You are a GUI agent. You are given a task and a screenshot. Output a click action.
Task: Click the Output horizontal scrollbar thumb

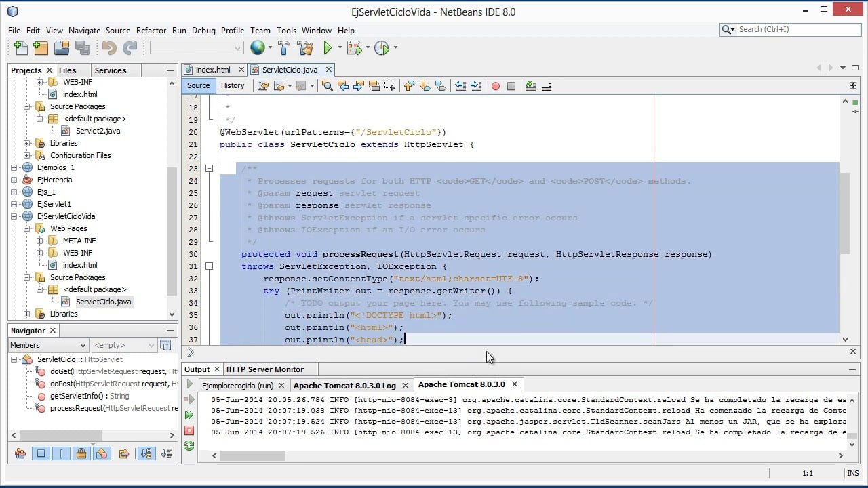pos(252,456)
